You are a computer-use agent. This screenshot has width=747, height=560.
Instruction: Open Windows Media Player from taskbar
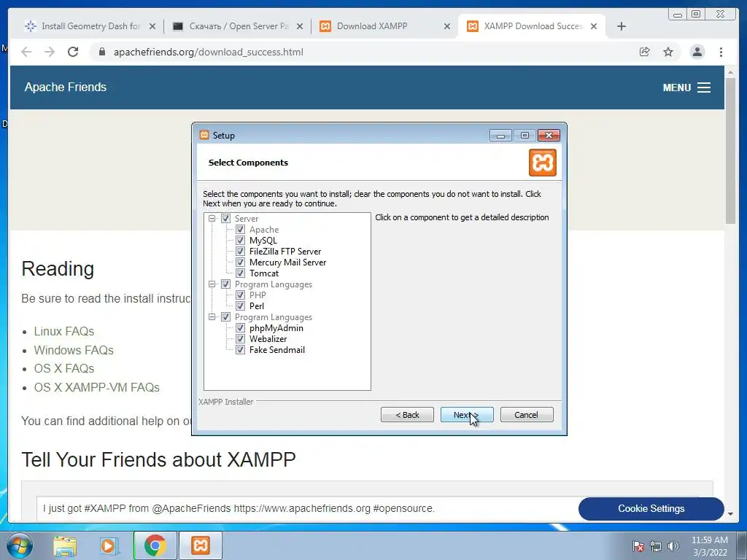click(109, 545)
